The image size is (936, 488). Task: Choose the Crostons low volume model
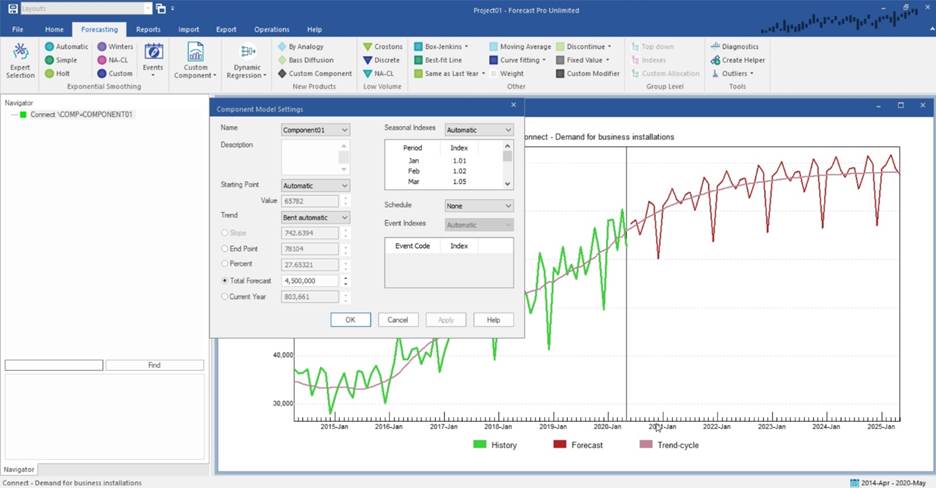(368, 47)
